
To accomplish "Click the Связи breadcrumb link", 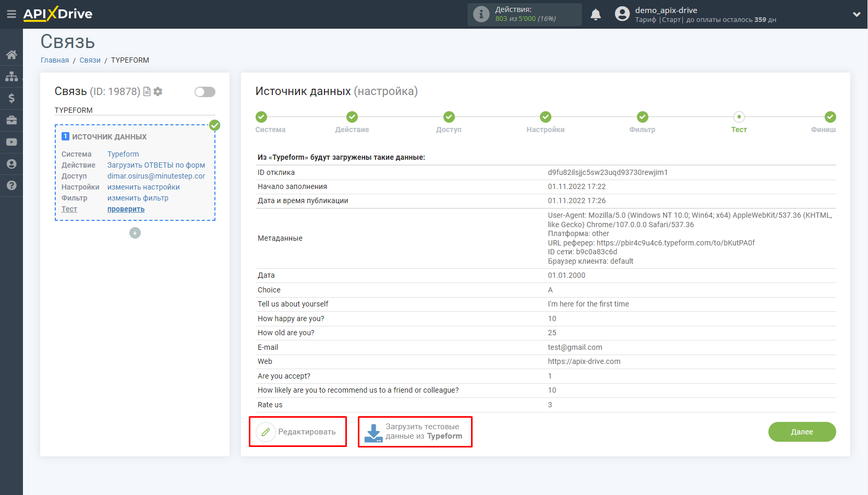I will pos(90,60).
